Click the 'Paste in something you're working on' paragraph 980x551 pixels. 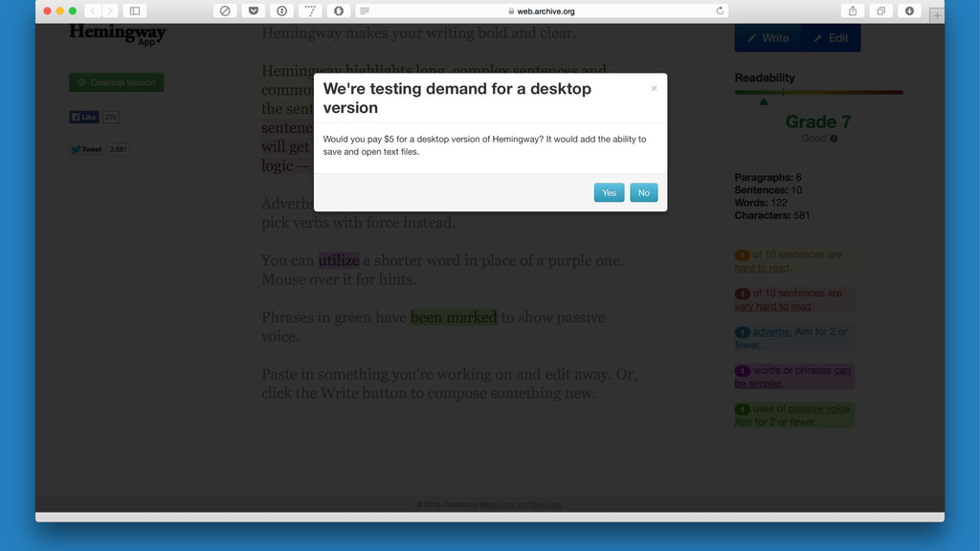[x=450, y=384]
